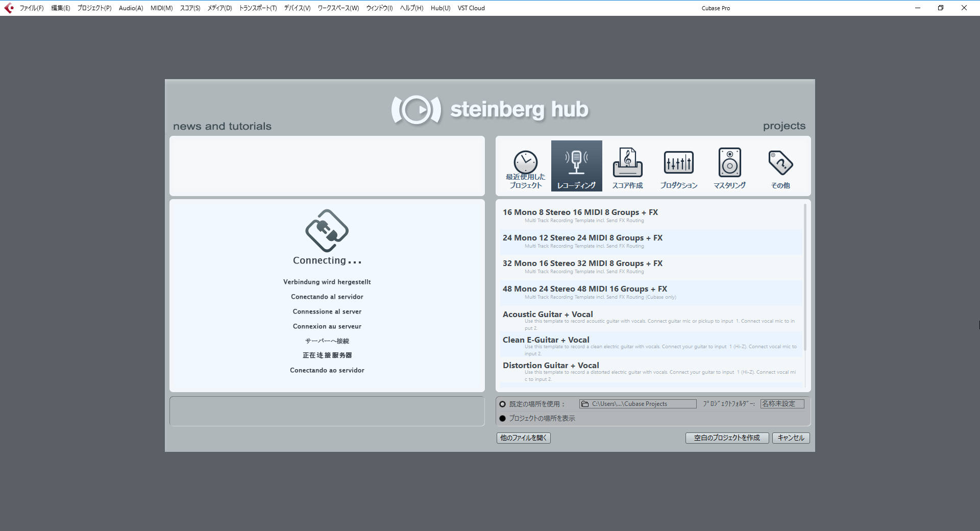Open the MIDI(M) menu

pos(161,8)
